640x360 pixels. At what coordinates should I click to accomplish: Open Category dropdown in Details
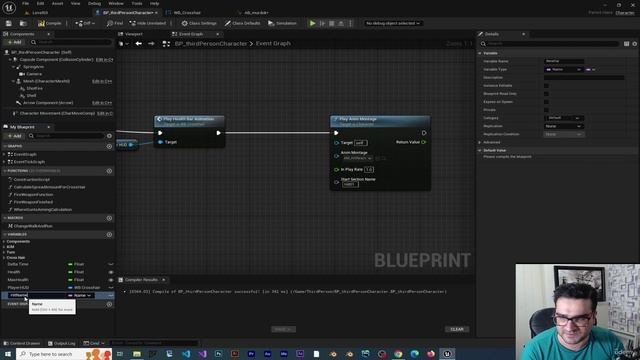563,118
